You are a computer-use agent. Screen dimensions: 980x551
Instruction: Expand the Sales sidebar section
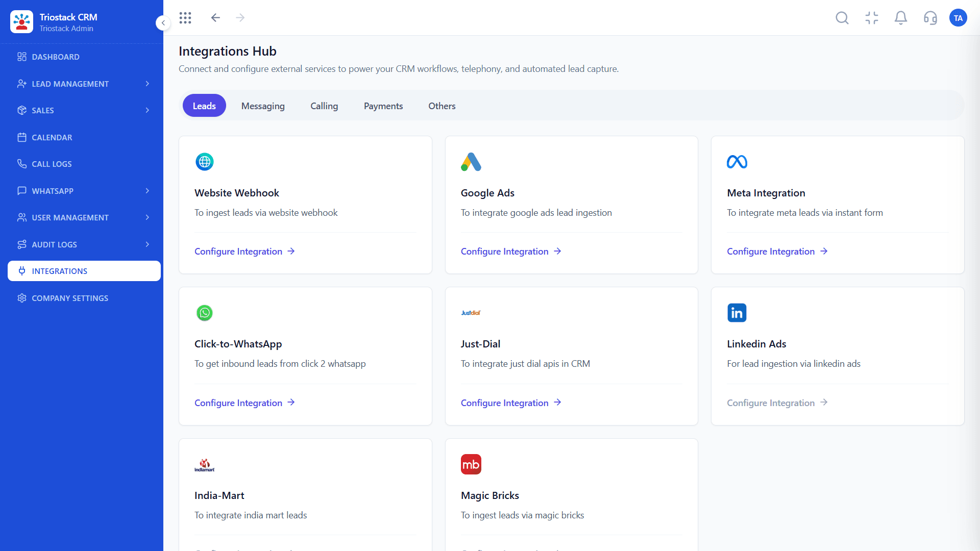coord(84,110)
